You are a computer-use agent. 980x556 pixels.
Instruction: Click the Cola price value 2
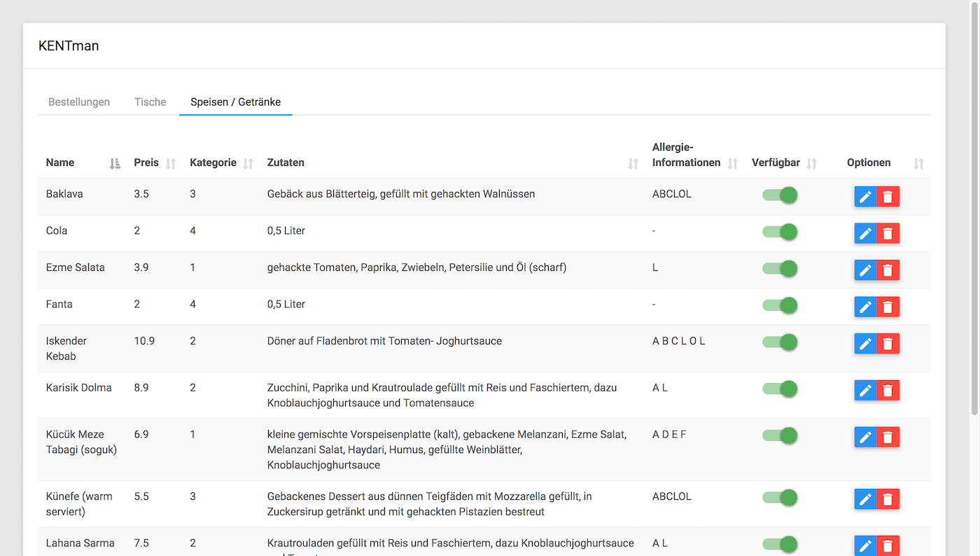click(137, 230)
